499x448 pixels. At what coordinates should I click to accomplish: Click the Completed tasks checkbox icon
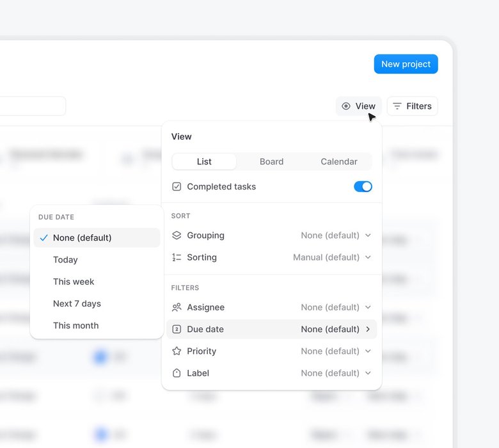pos(177,187)
